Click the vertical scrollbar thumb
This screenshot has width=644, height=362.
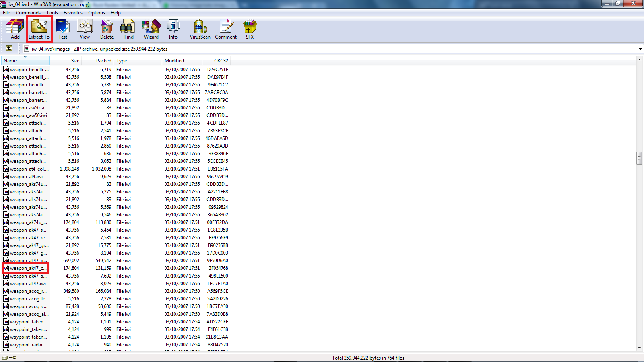(639, 158)
